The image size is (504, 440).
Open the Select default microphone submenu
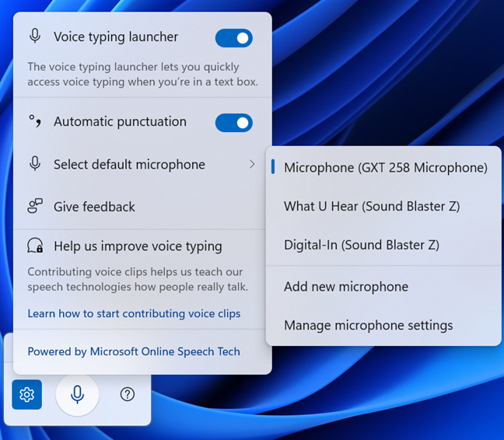[x=142, y=165]
